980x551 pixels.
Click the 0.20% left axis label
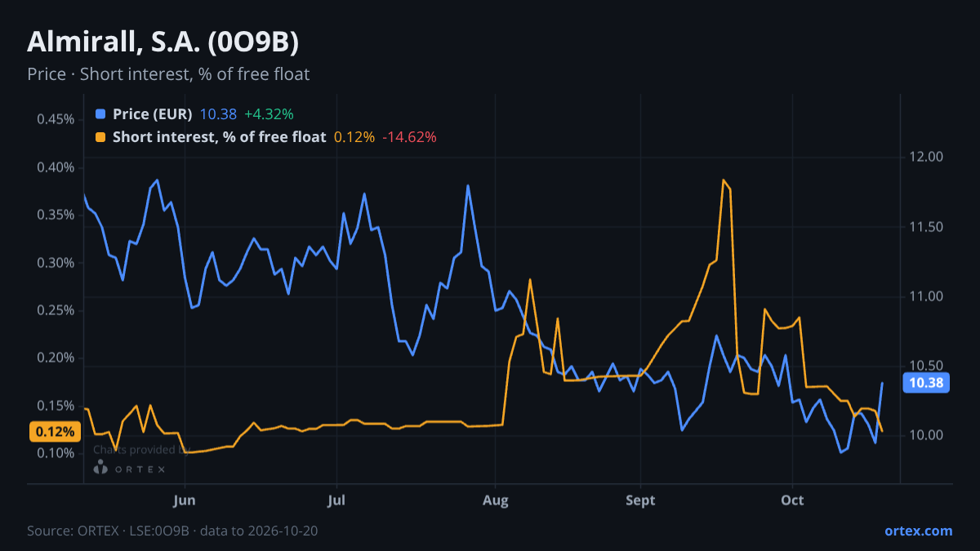[56, 358]
